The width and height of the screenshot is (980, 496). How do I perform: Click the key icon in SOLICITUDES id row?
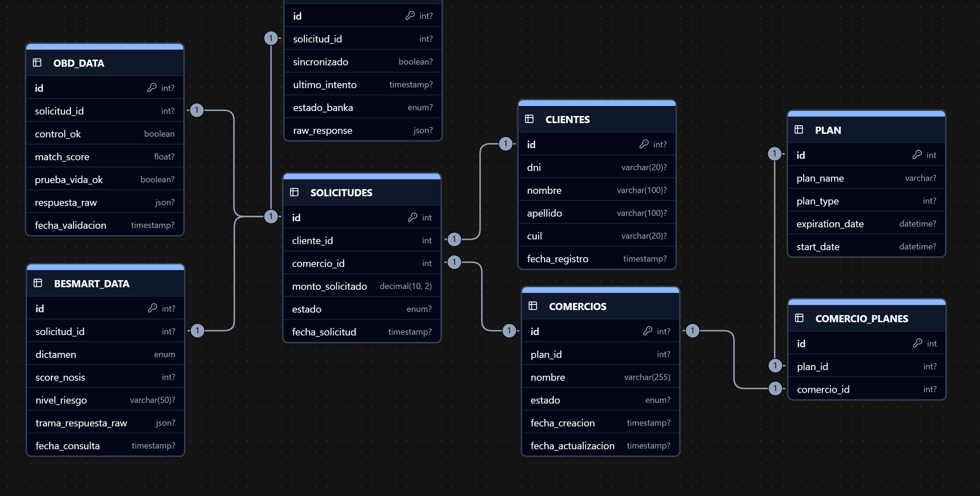pyautogui.click(x=412, y=217)
